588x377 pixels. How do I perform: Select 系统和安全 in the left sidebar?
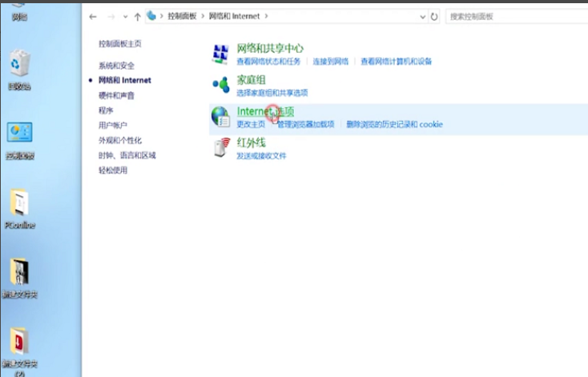pyautogui.click(x=117, y=66)
